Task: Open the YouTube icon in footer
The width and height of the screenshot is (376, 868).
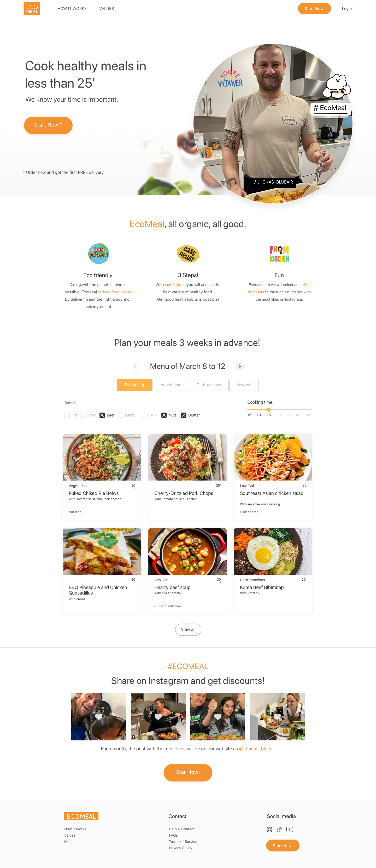Action: (290, 829)
